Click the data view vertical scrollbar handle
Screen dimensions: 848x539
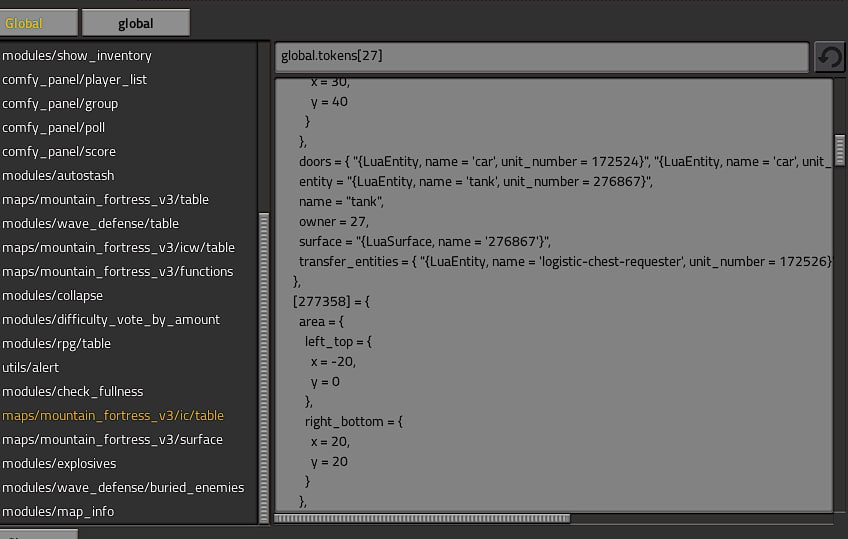click(839, 150)
